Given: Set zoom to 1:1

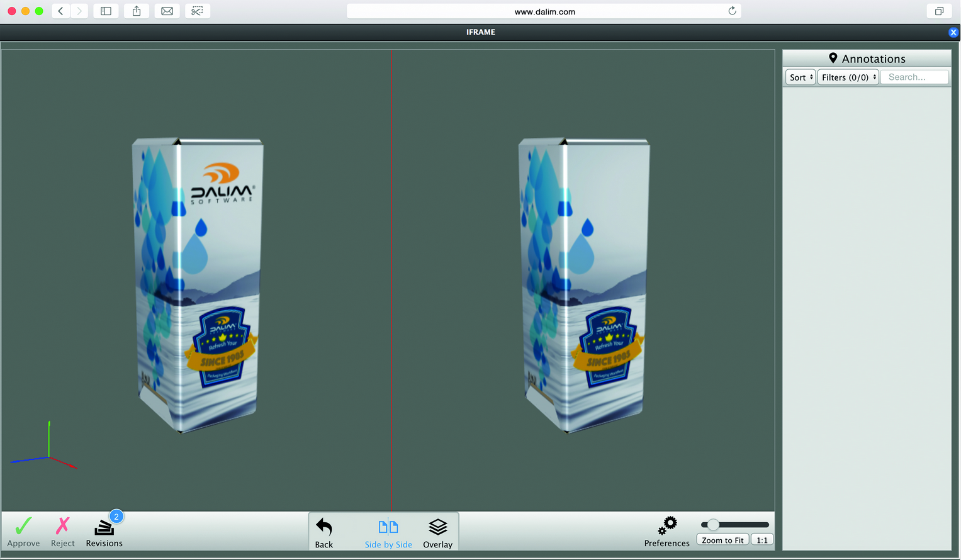Looking at the screenshot, I should (762, 540).
